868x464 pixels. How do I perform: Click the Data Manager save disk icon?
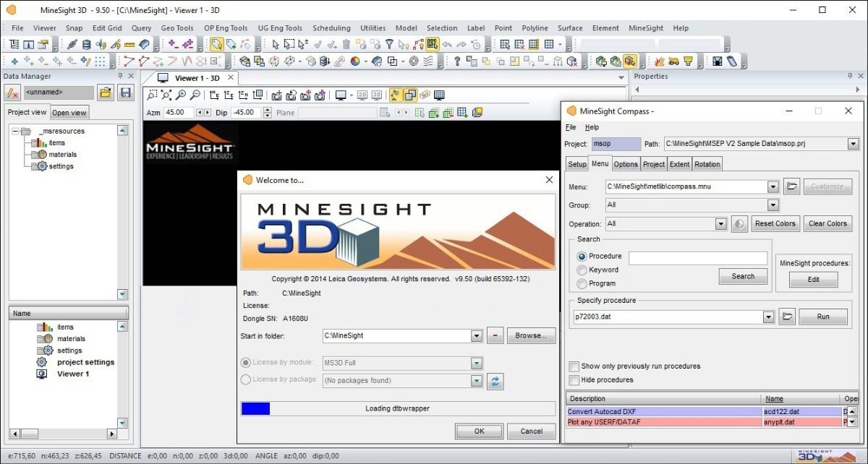point(126,93)
